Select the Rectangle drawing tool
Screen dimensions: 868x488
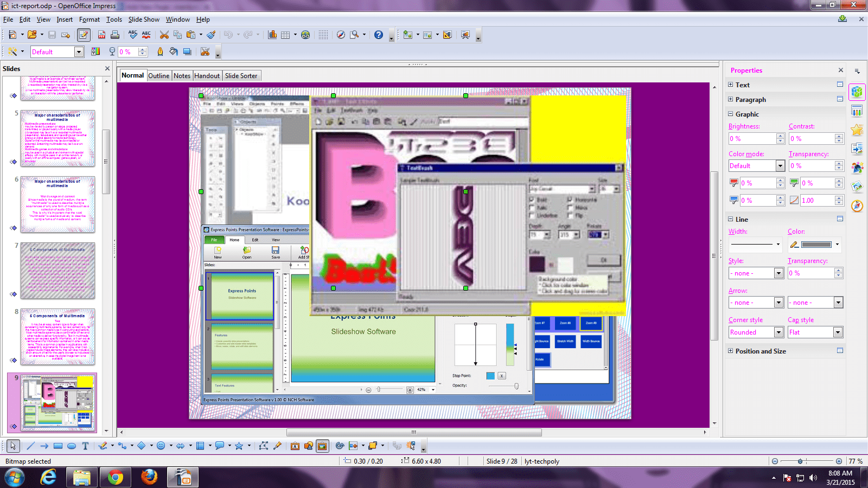[x=58, y=446]
